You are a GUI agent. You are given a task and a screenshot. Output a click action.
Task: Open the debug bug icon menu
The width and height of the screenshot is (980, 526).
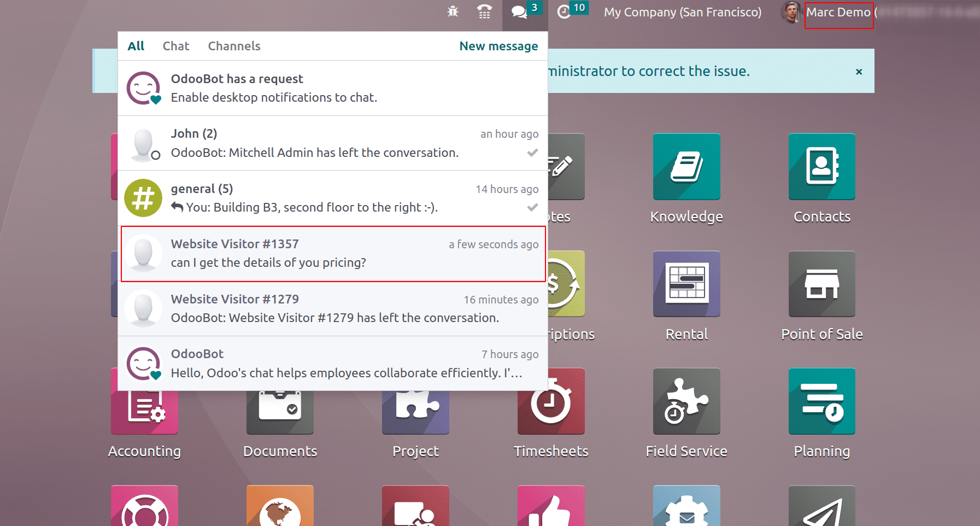(453, 11)
